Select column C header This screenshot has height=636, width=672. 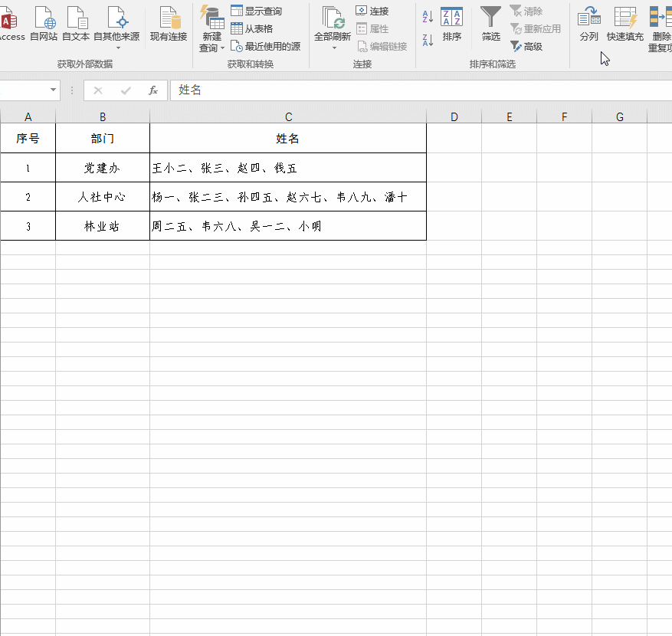[x=288, y=116]
